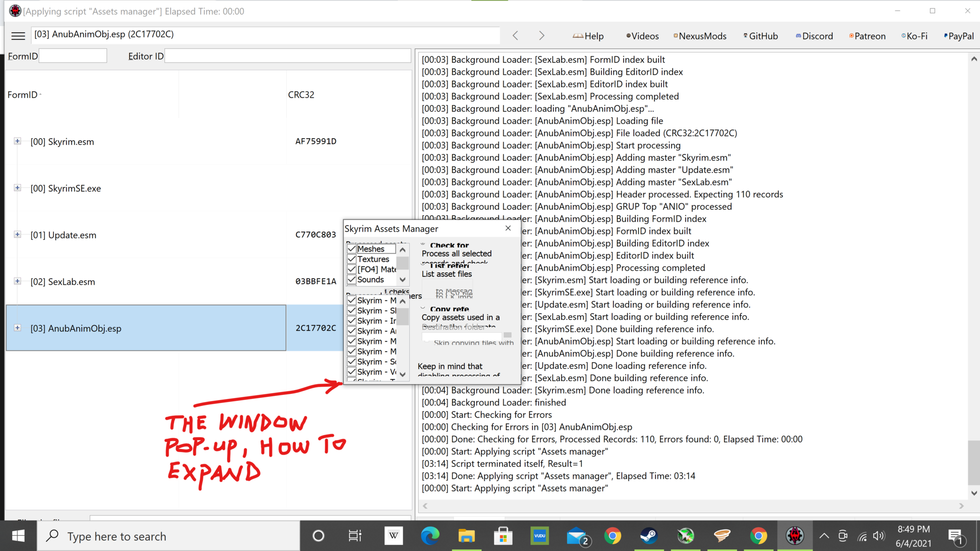Uncheck the Meshes asset type
980x551 pixels.
[x=352, y=249]
